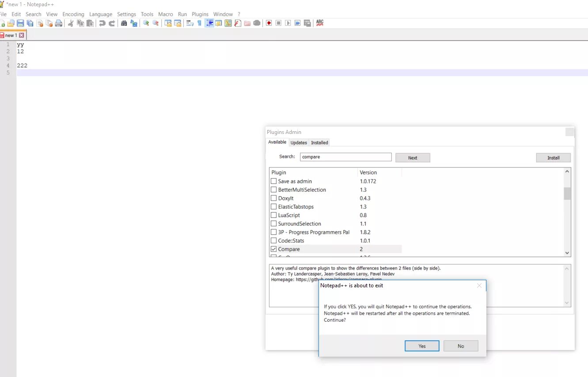This screenshot has width=588, height=377.
Task: Check the Save as admin plugin
Action: pyautogui.click(x=273, y=181)
